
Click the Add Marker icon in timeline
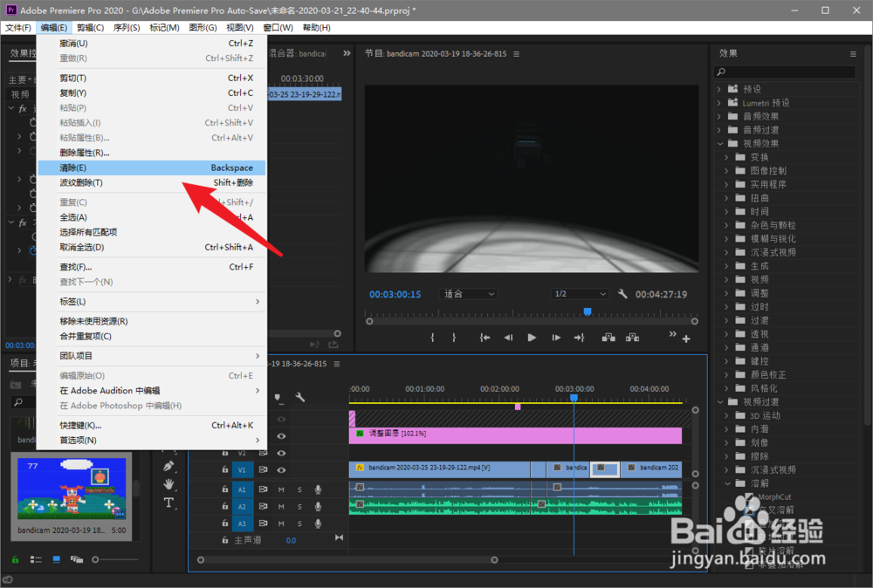278,398
